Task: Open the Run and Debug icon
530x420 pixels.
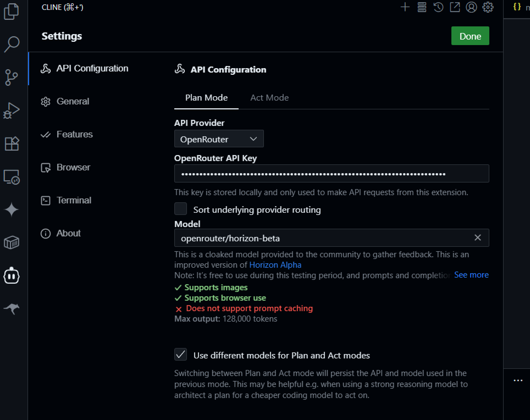Action: click(12, 111)
